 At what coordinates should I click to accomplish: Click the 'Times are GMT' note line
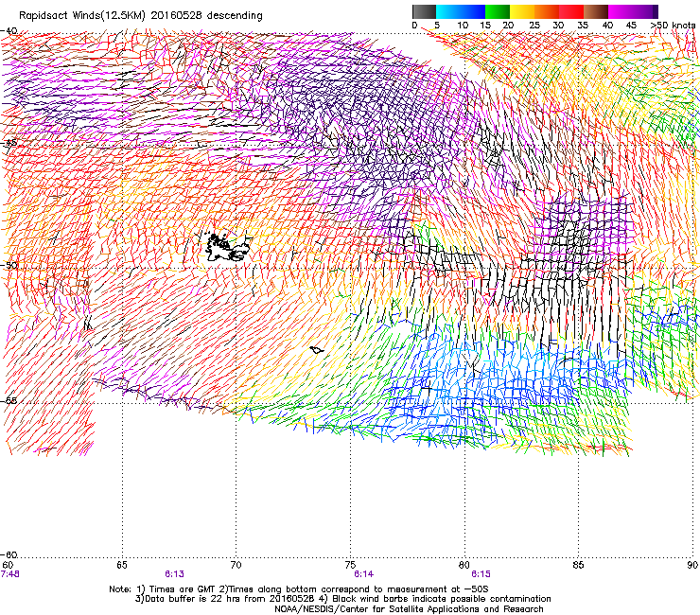(299, 589)
